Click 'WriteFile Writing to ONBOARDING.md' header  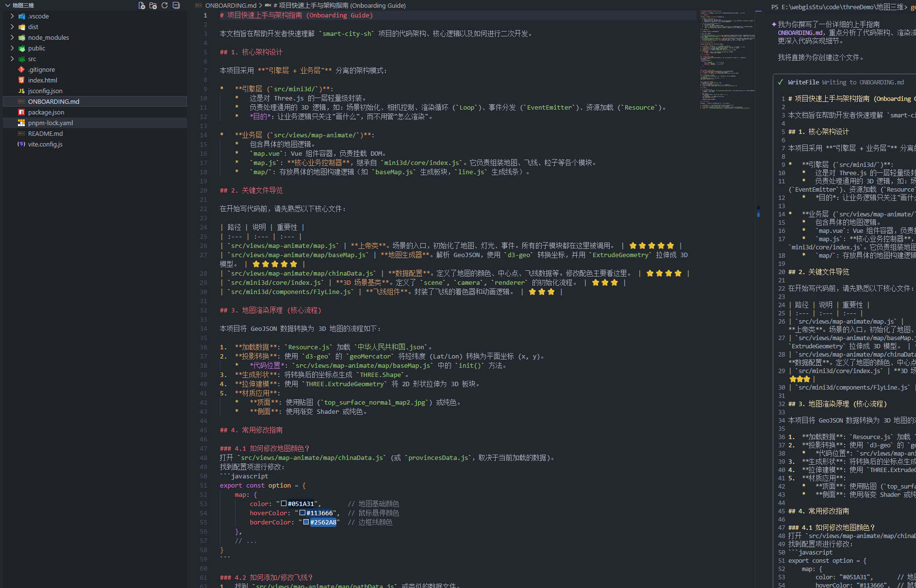[x=846, y=82]
